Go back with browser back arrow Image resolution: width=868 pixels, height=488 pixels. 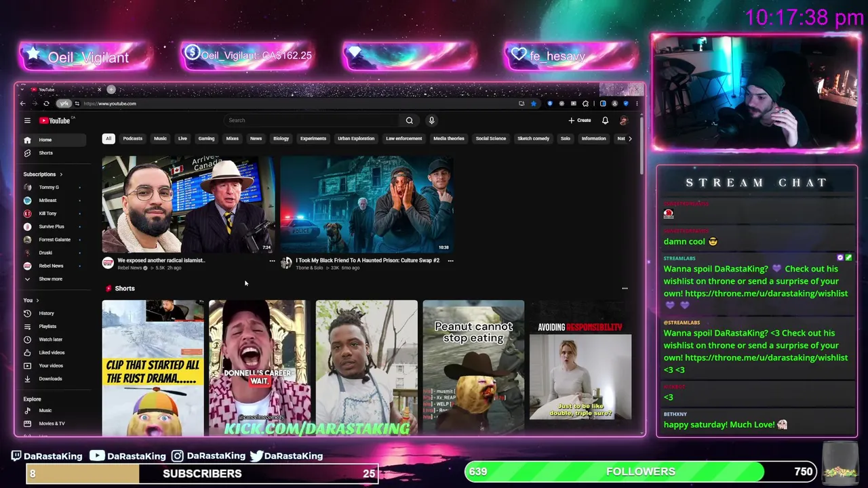[22, 104]
